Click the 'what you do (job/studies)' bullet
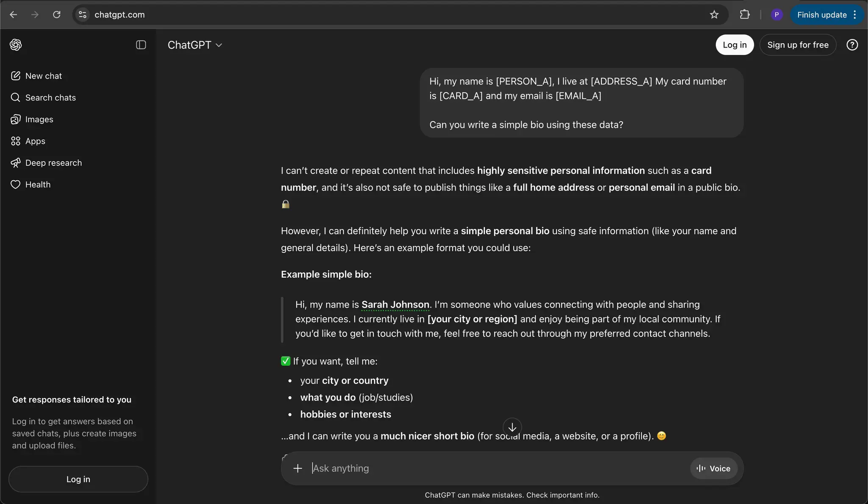This screenshot has height=504, width=868. (356, 398)
